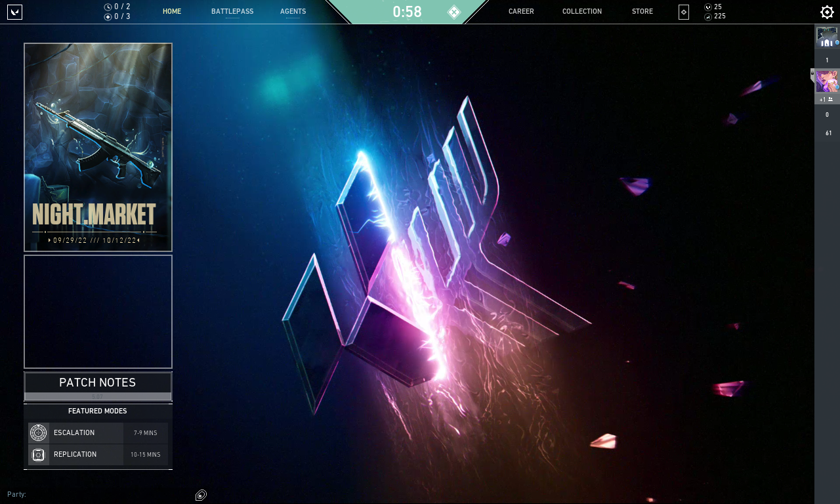Viewport: 840px width, 504px height.
Task: Open the Store tab
Action: pos(642,12)
